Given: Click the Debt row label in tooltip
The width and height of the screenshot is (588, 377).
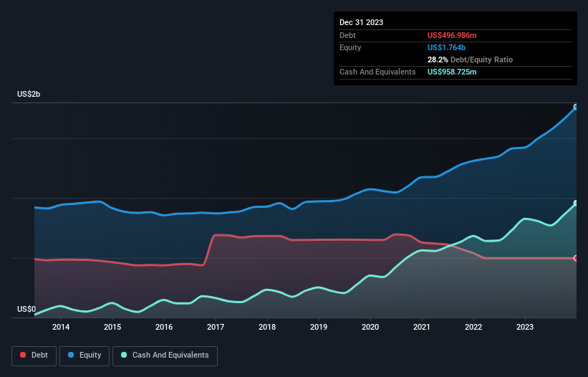Looking at the screenshot, I should click(347, 35).
